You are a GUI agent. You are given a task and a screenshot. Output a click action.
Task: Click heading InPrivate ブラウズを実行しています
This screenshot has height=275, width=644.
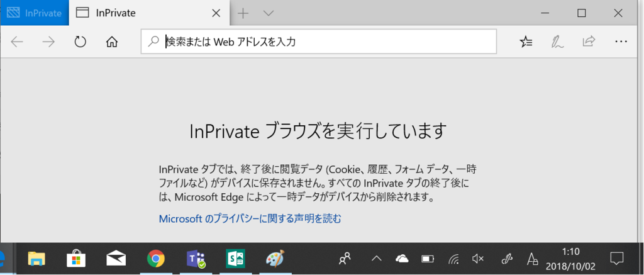[318, 131]
